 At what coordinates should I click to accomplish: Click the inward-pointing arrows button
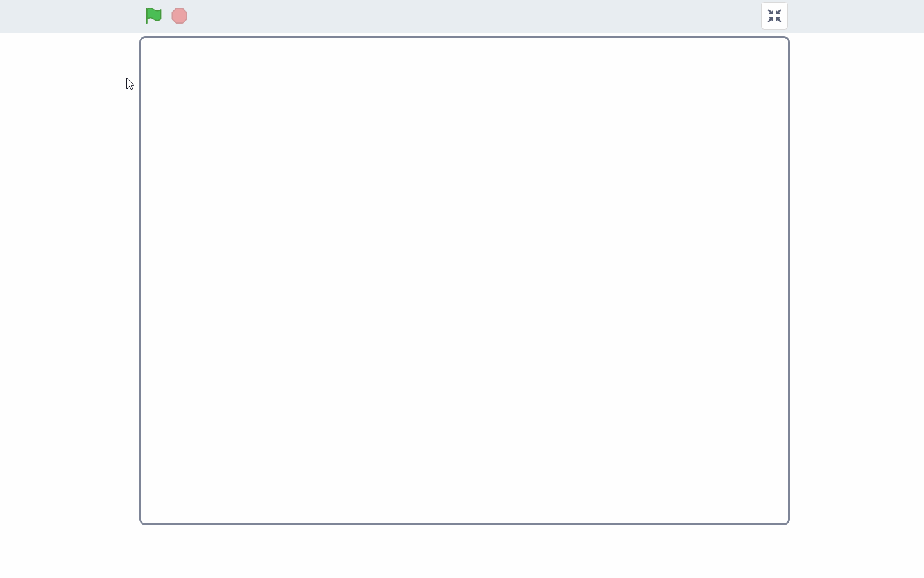coord(774,16)
